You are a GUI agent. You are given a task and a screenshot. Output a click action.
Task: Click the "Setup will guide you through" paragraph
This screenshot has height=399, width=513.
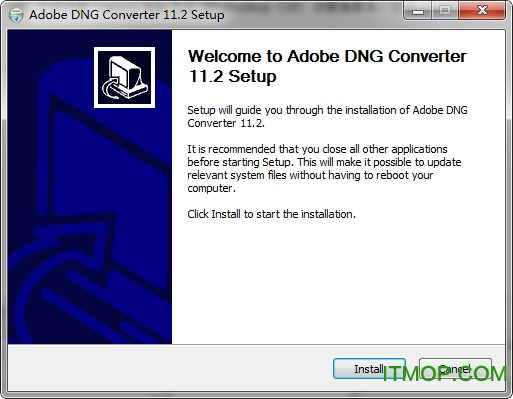coord(327,117)
